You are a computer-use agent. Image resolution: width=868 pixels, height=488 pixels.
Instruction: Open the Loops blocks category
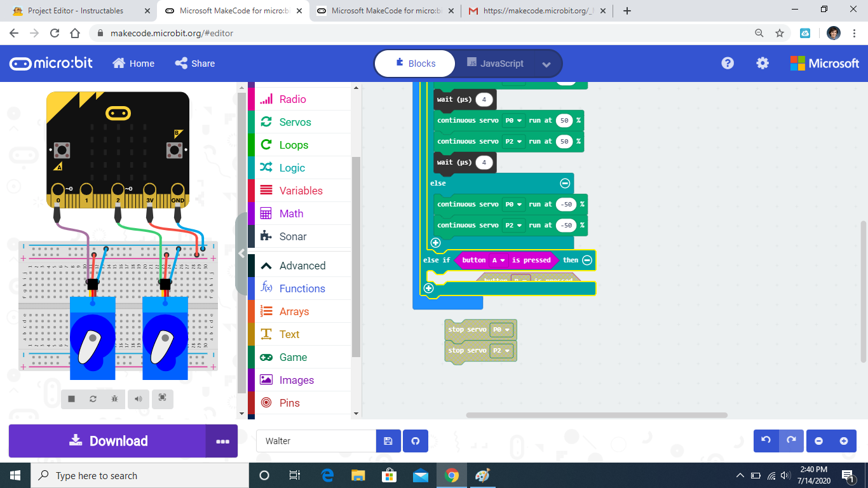(299, 145)
